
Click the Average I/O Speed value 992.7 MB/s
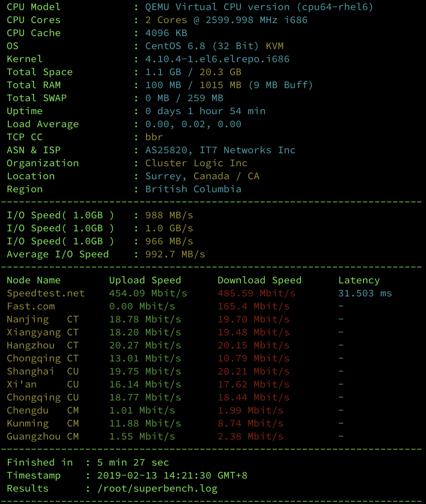click(175, 254)
